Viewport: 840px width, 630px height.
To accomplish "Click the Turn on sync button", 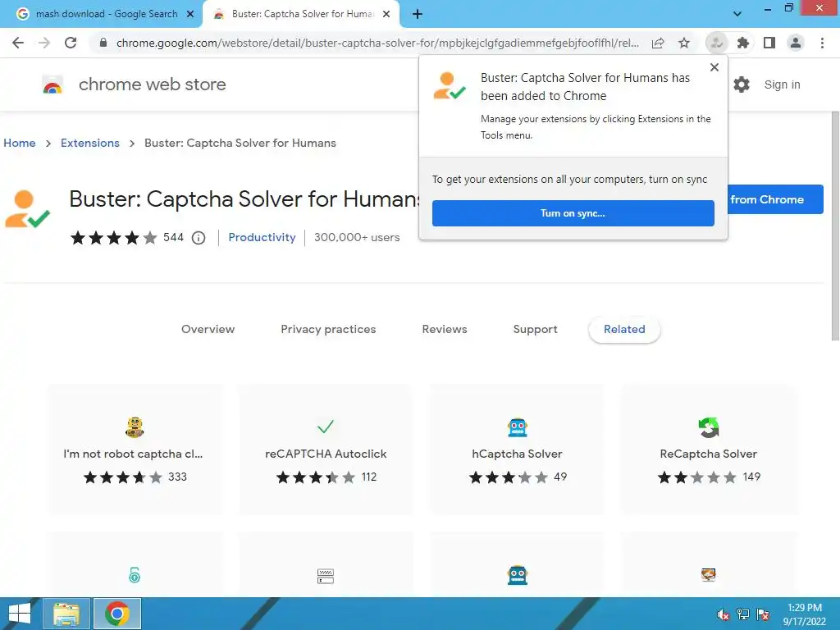I will (573, 213).
